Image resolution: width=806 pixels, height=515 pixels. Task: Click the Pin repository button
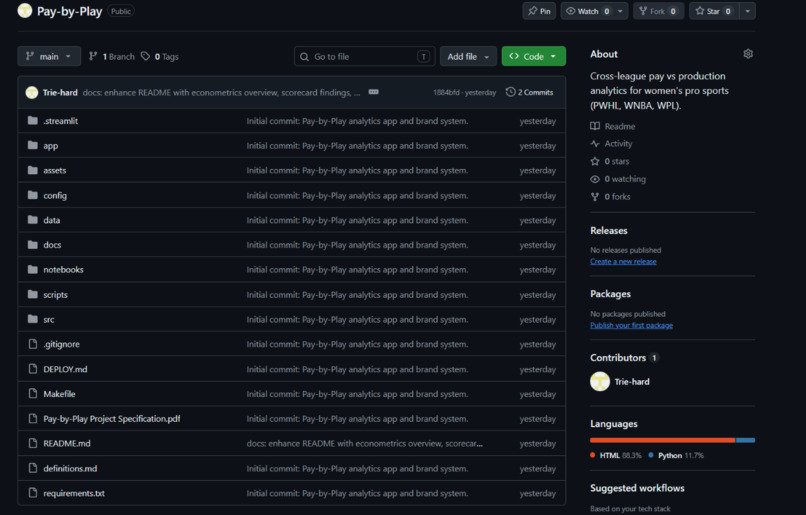[x=539, y=11]
